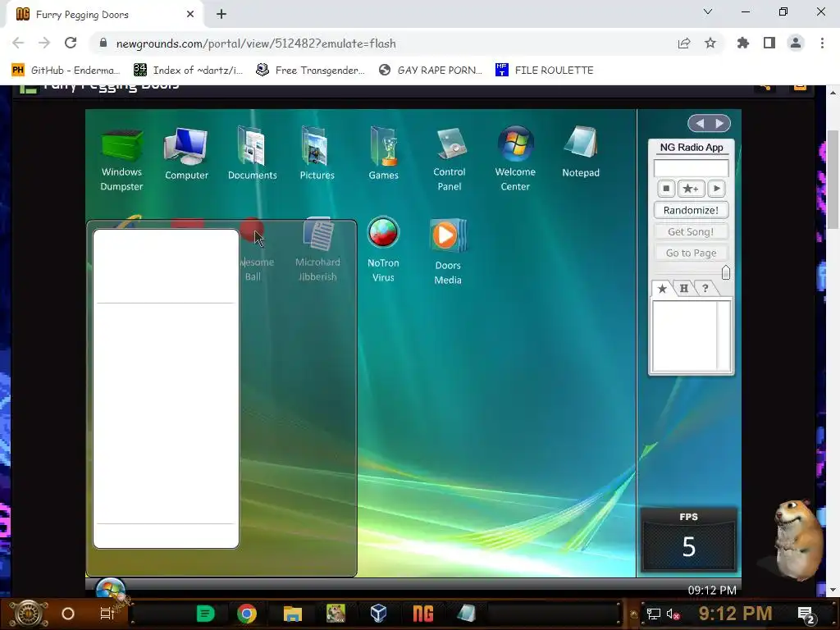840x630 pixels.
Task: Open the Newgrounds NG taskbar icon
Action: 422,614
